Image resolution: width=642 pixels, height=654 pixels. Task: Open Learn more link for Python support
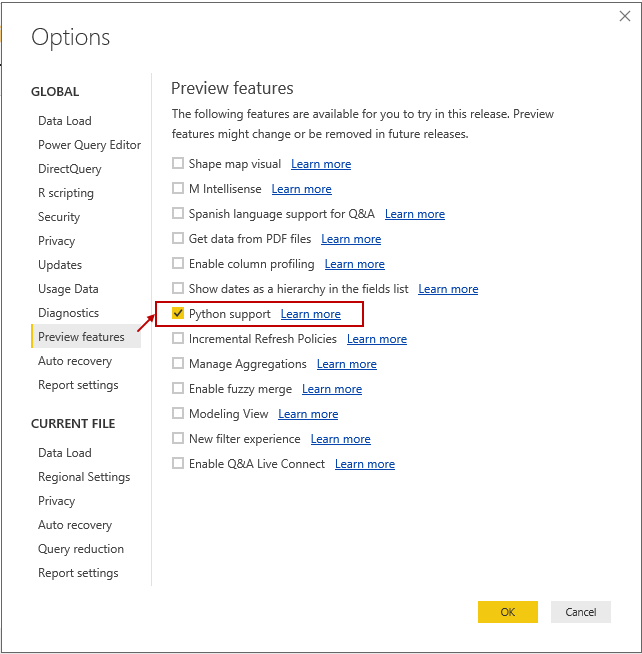pos(310,314)
